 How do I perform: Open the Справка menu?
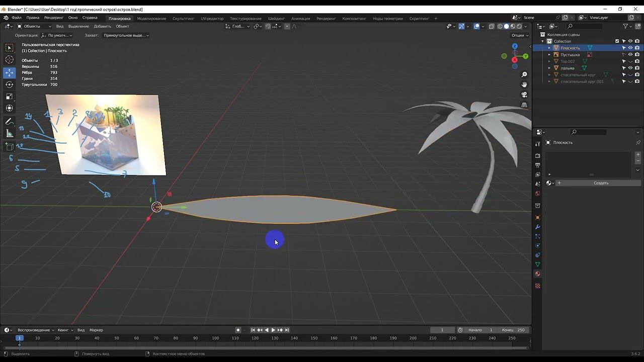pos(90,18)
